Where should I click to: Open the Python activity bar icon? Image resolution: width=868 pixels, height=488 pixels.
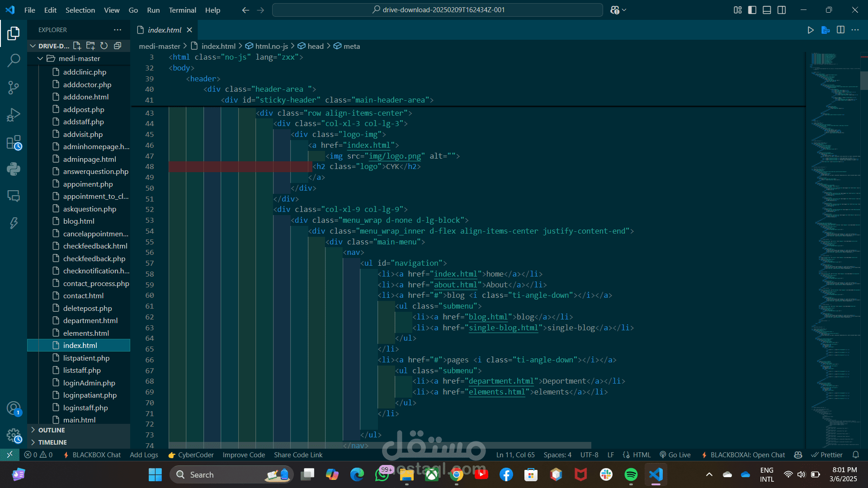click(14, 169)
